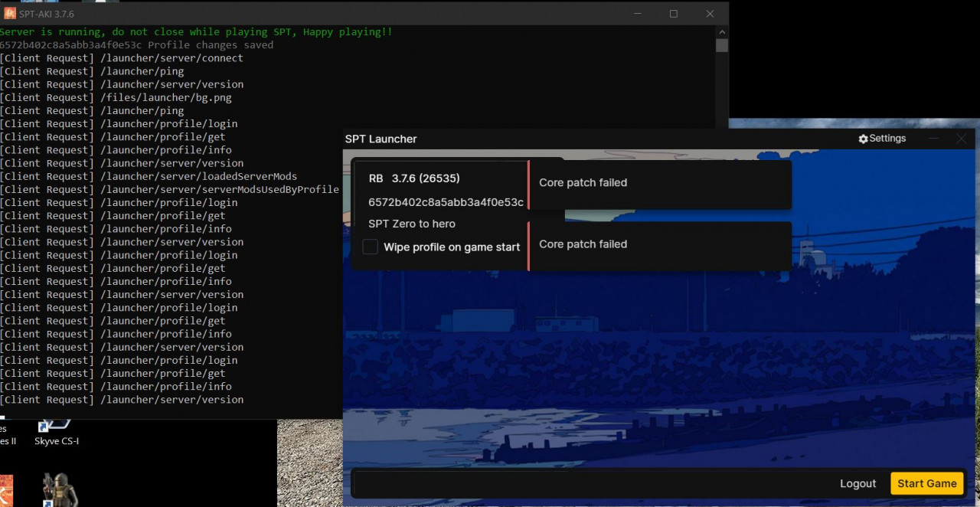Maximize the SPT-AKI 3.7.6 console window
Viewport: 980px width, 507px height.
point(673,13)
